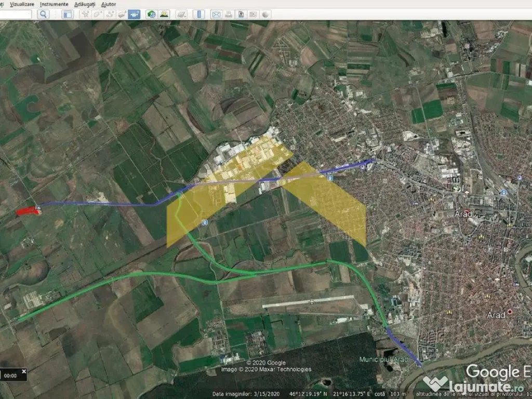Click the red polygon on the map

point(27,211)
